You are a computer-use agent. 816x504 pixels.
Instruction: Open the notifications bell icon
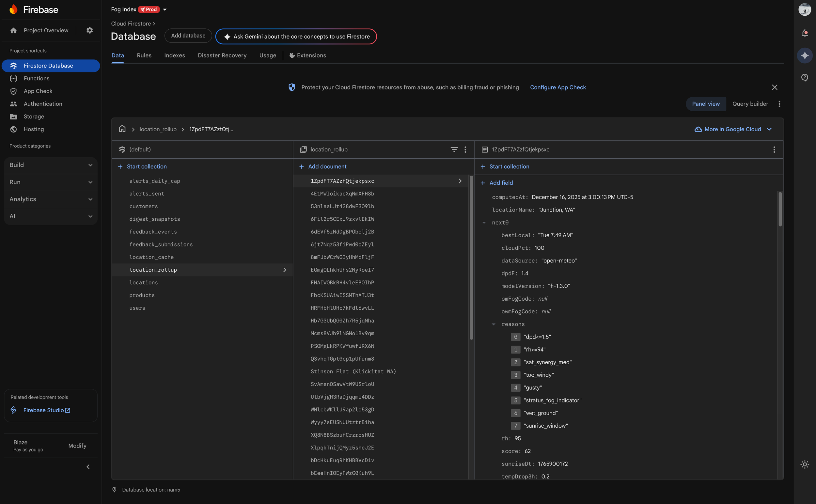point(805,33)
